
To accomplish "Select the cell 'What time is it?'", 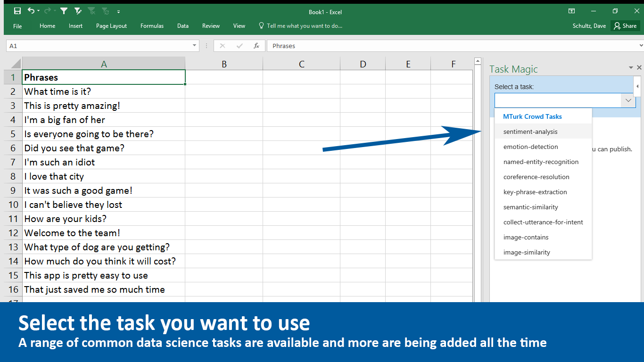I will pos(104,91).
